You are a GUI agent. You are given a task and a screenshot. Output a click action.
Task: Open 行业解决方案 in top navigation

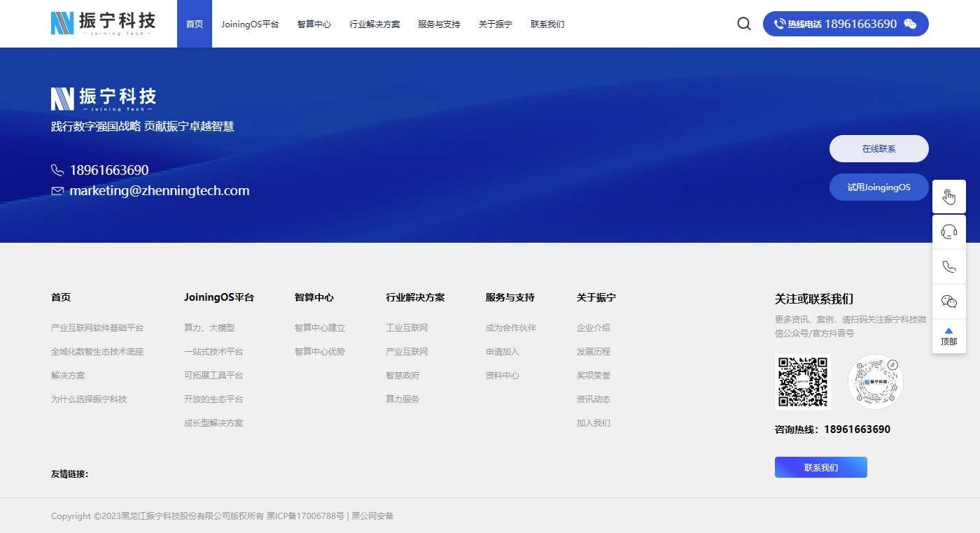(374, 24)
